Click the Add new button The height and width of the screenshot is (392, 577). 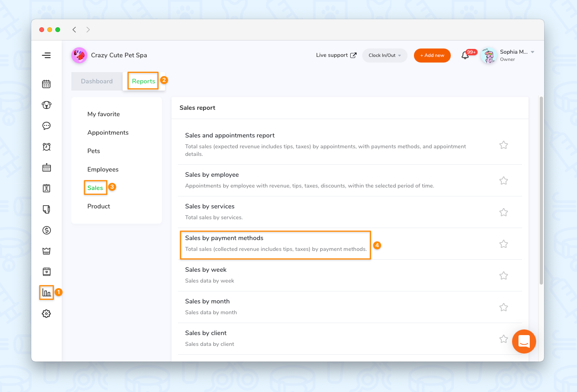click(x=432, y=55)
